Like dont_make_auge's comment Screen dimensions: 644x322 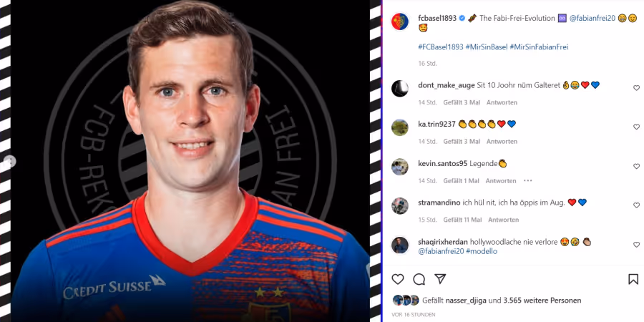tap(636, 88)
